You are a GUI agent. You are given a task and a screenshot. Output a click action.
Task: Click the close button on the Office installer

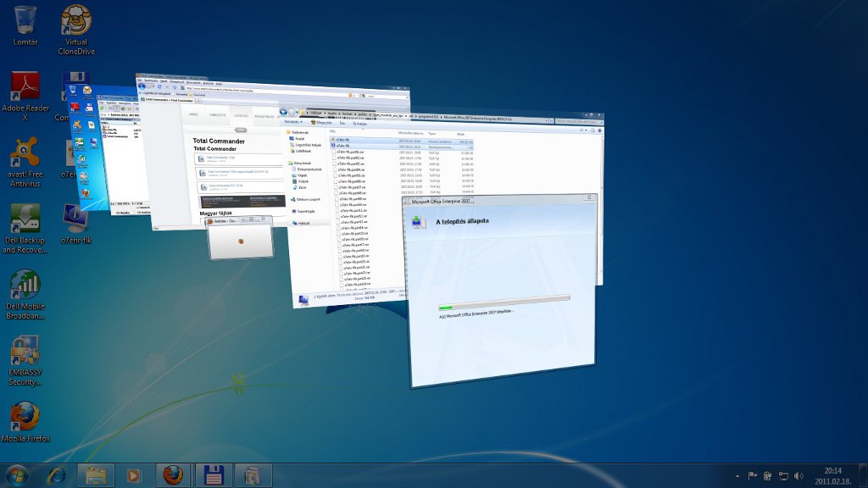pyautogui.click(x=590, y=197)
